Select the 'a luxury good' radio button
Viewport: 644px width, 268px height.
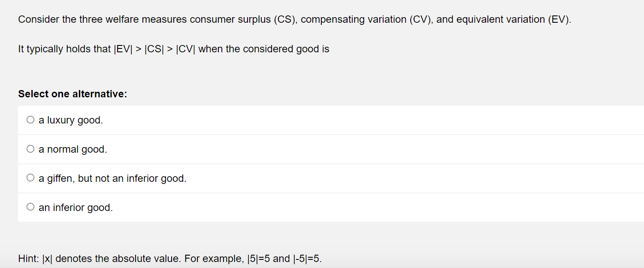click(x=30, y=119)
